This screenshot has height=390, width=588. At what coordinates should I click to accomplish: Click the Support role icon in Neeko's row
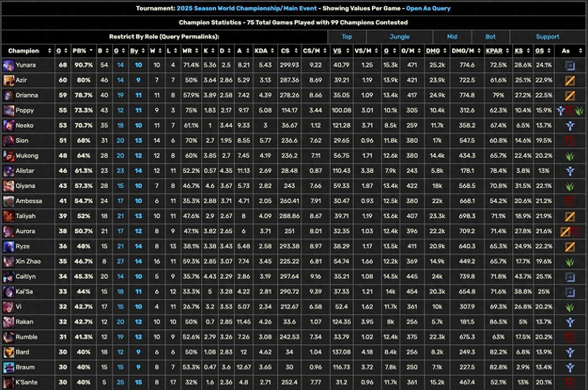click(570, 126)
